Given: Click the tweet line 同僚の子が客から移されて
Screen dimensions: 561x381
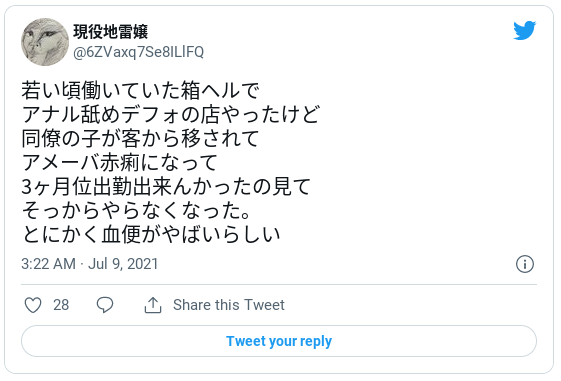Looking at the screenshot, I should coord(140,138).
